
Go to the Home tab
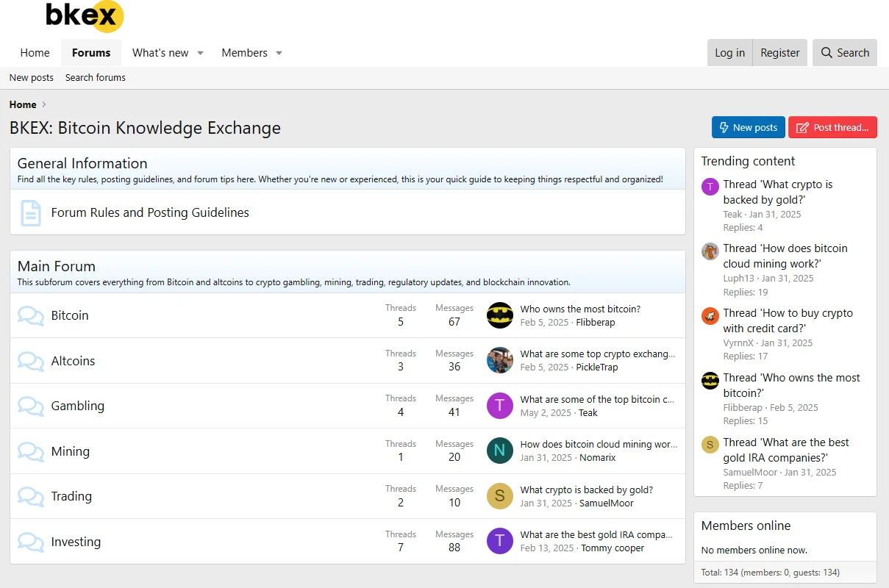pyautogui.click(x=35, y=53)
